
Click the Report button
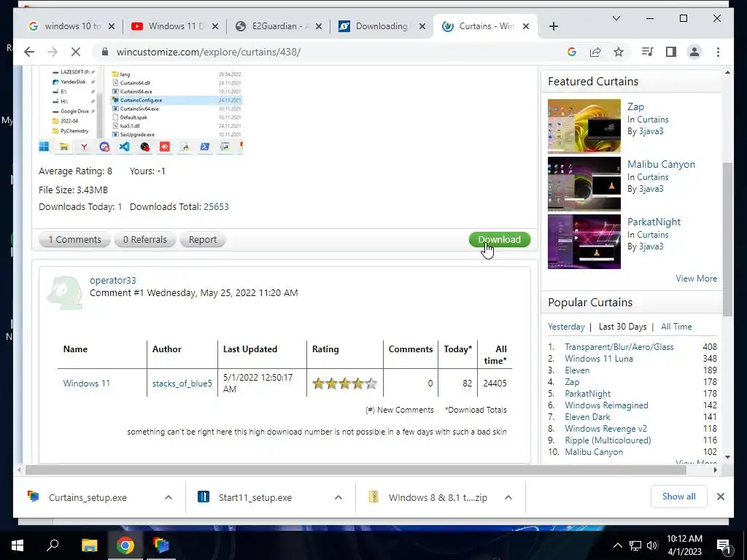[x=203, y=239]
